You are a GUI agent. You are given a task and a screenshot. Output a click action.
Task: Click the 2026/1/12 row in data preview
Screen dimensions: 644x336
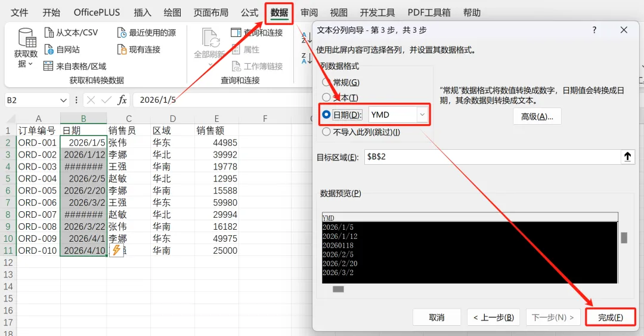(340, 236)
